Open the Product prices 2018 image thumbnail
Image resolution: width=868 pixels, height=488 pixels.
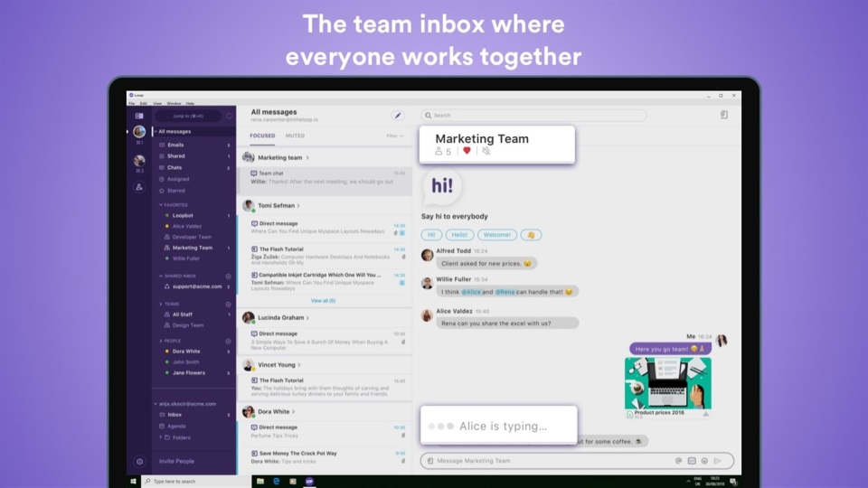(667, 383)
